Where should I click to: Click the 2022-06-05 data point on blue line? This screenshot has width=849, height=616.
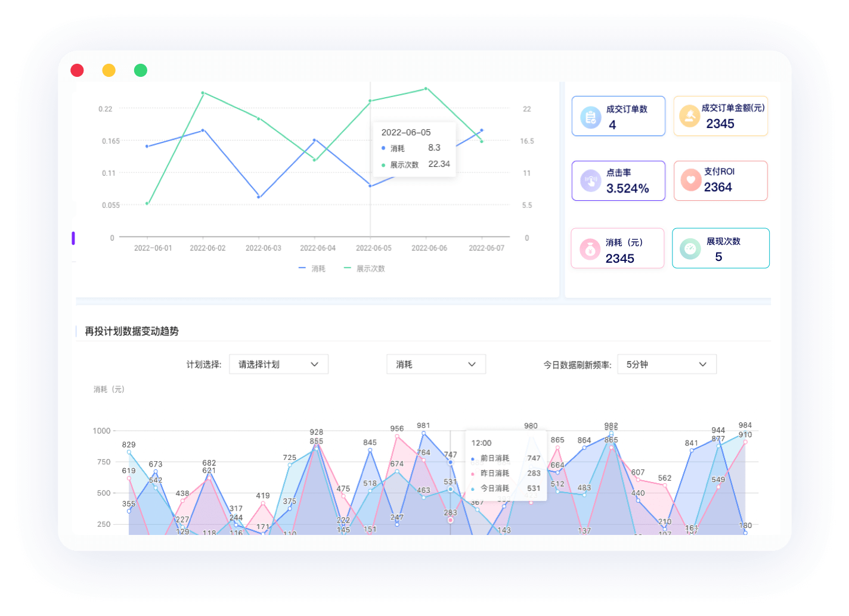click(370, 186)
